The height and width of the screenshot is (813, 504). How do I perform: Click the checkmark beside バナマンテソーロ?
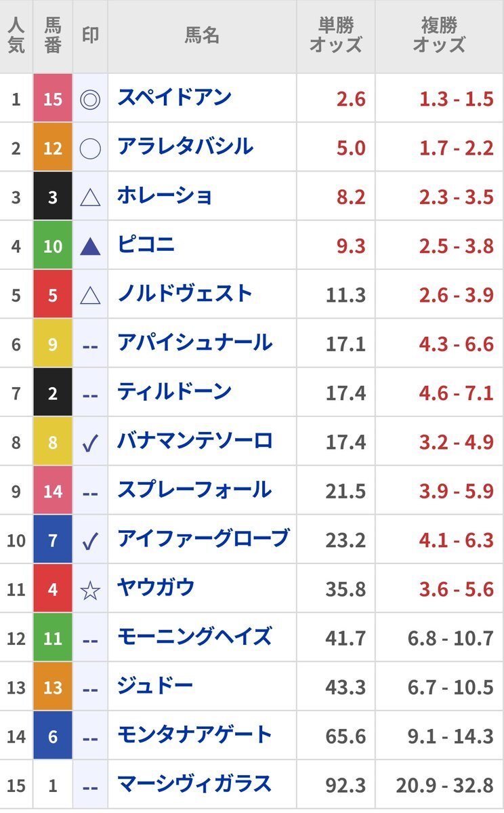(x=90, y=443)
